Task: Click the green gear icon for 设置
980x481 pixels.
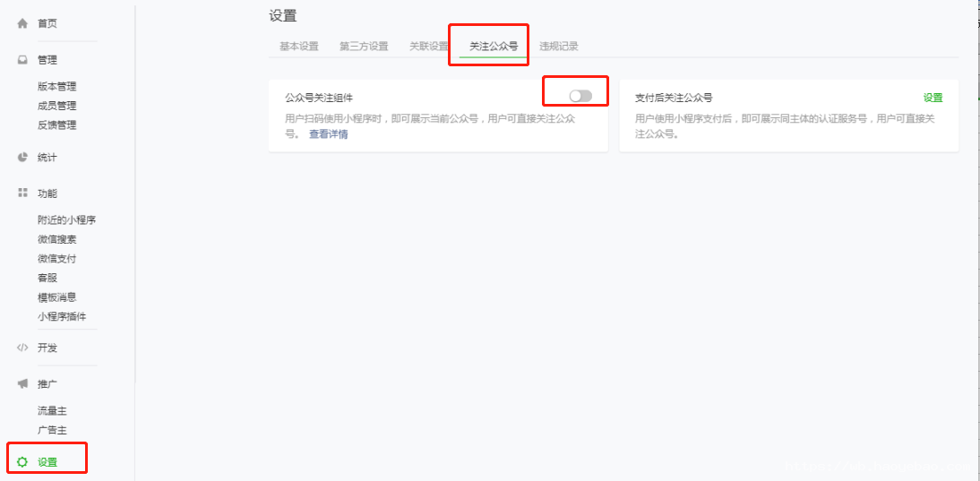Action: tap(22, 462)
